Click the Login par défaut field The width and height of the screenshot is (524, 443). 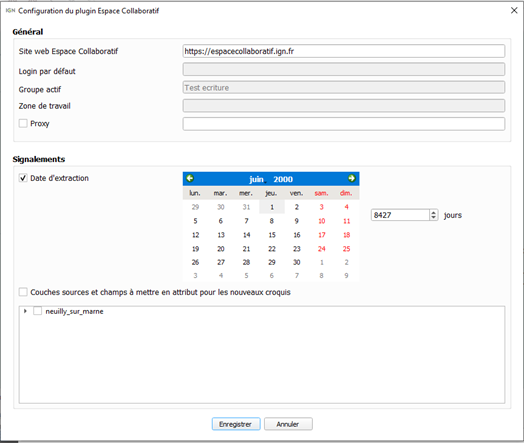[344, 69]
